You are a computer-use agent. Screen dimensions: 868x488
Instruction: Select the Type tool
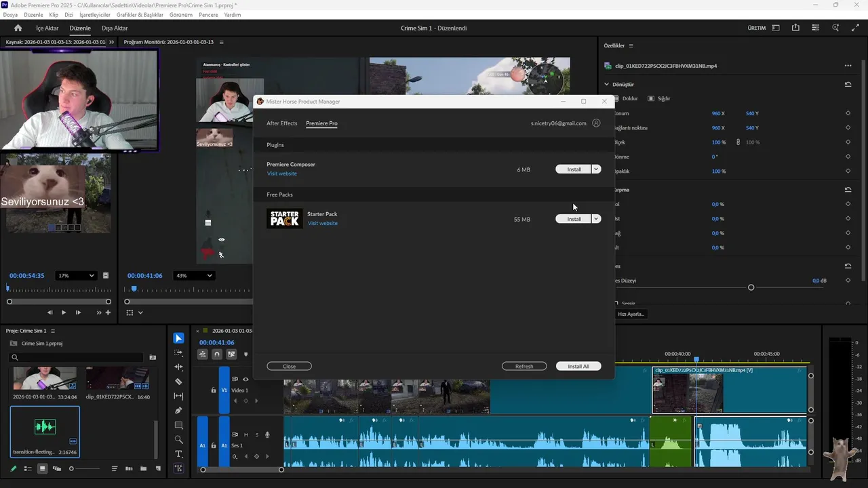(178, 453)
